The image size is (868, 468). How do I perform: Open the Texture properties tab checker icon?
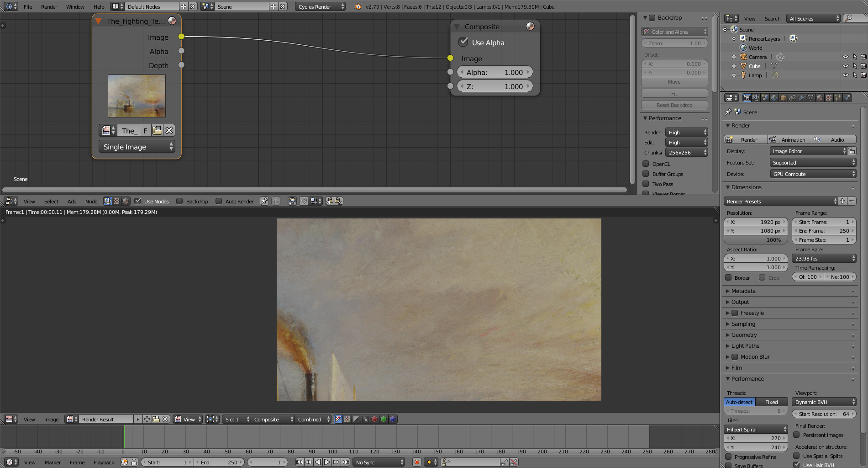(829, 98)
